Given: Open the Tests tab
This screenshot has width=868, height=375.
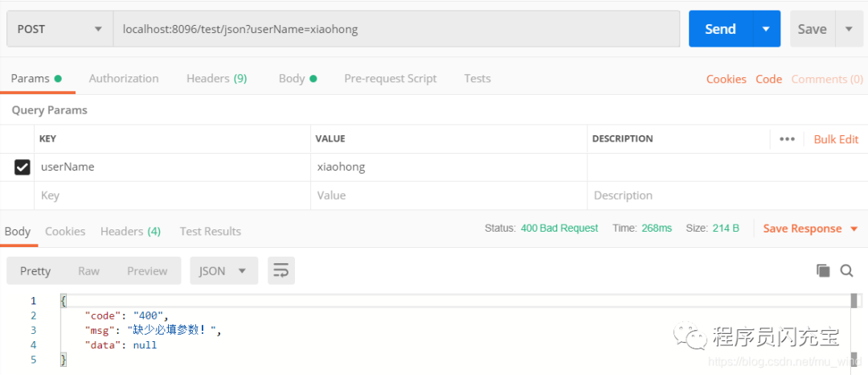Looking at the screenshot, I should [477, 79].
